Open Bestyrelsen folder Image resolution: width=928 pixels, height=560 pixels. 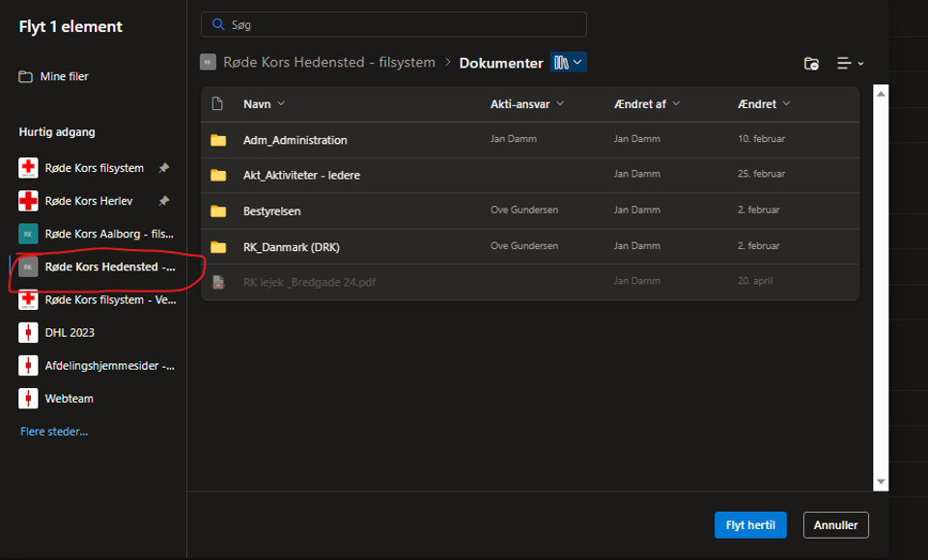pos(271,211)
